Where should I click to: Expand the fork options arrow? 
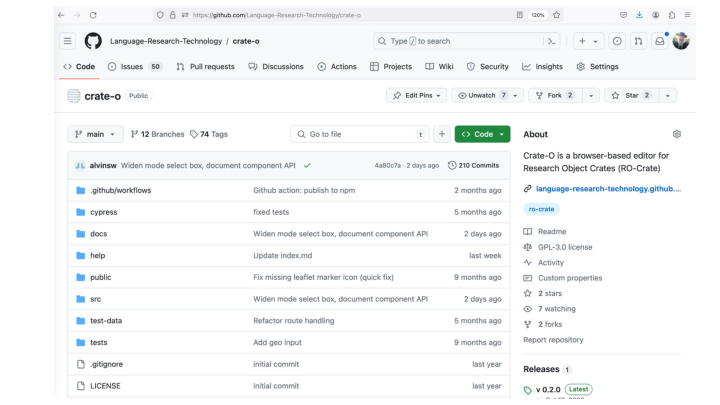coord(591,96)
